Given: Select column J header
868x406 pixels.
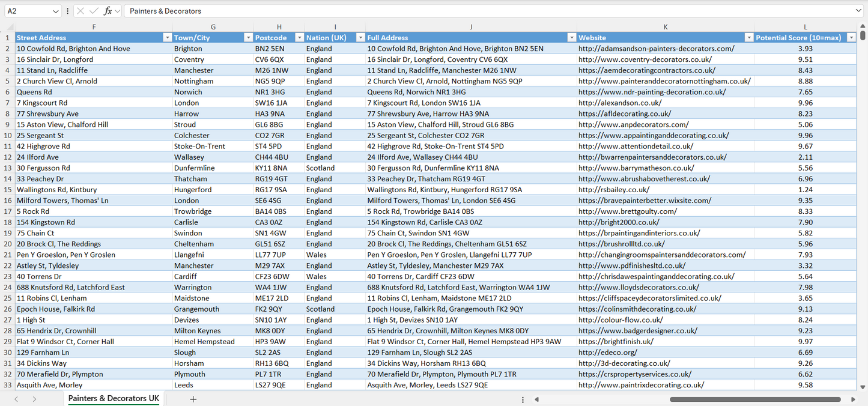Looking at the screenshot, I should coord(471,27).
